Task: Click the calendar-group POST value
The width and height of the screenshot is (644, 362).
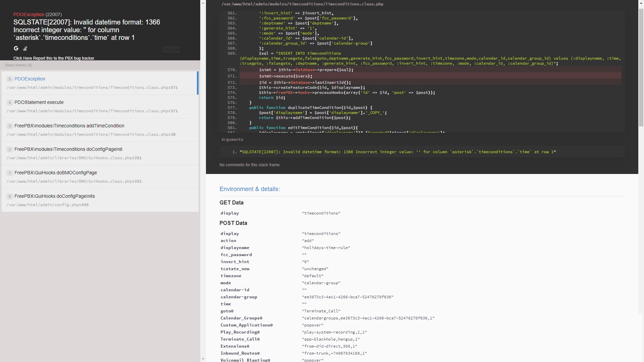Action: pyautogui.click(x=347, y=297)
